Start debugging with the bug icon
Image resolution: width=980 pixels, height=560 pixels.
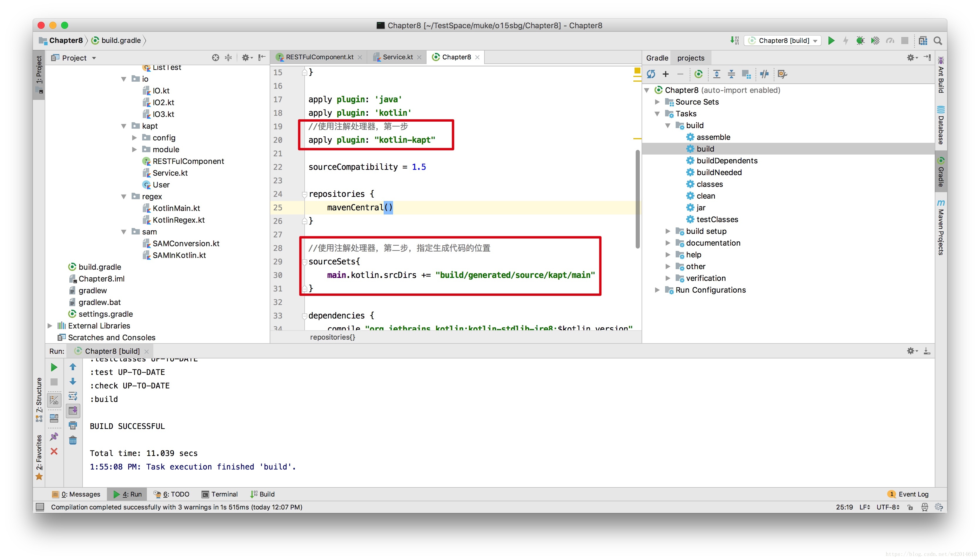[860, 40]
